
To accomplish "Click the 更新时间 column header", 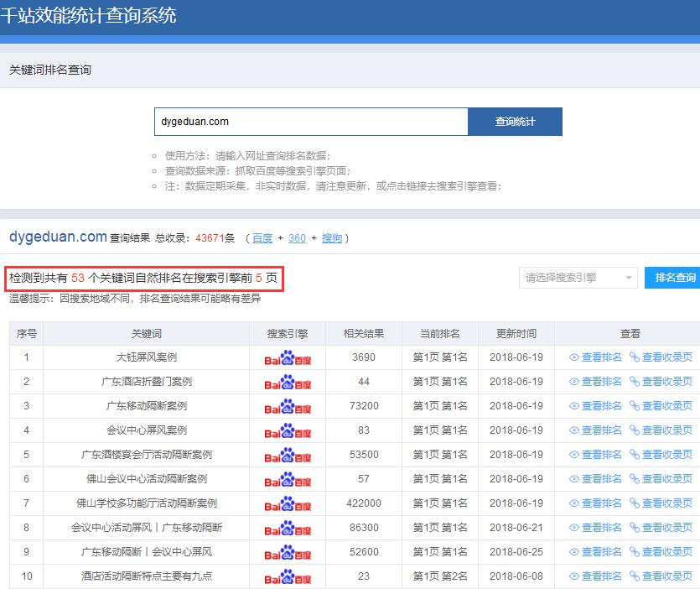I will point(516,333).
